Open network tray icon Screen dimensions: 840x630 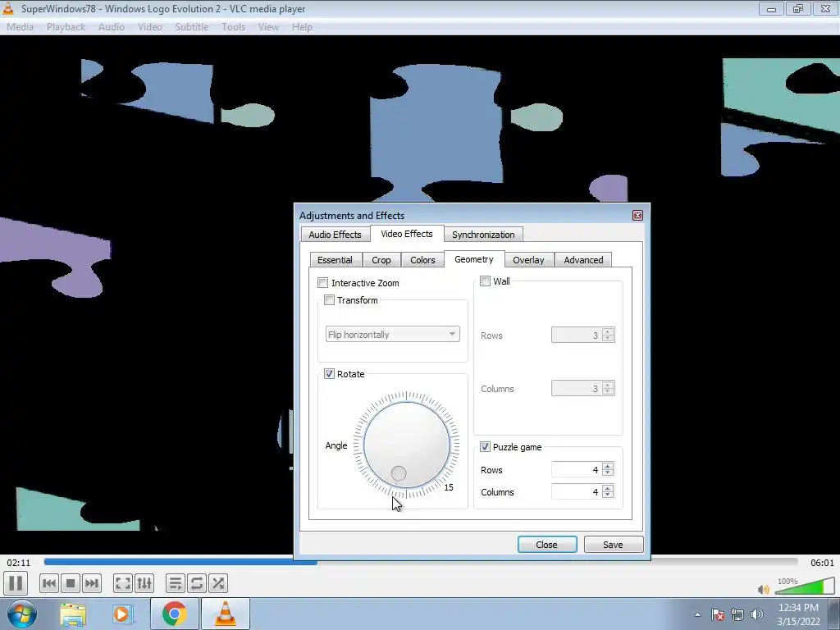737,614
